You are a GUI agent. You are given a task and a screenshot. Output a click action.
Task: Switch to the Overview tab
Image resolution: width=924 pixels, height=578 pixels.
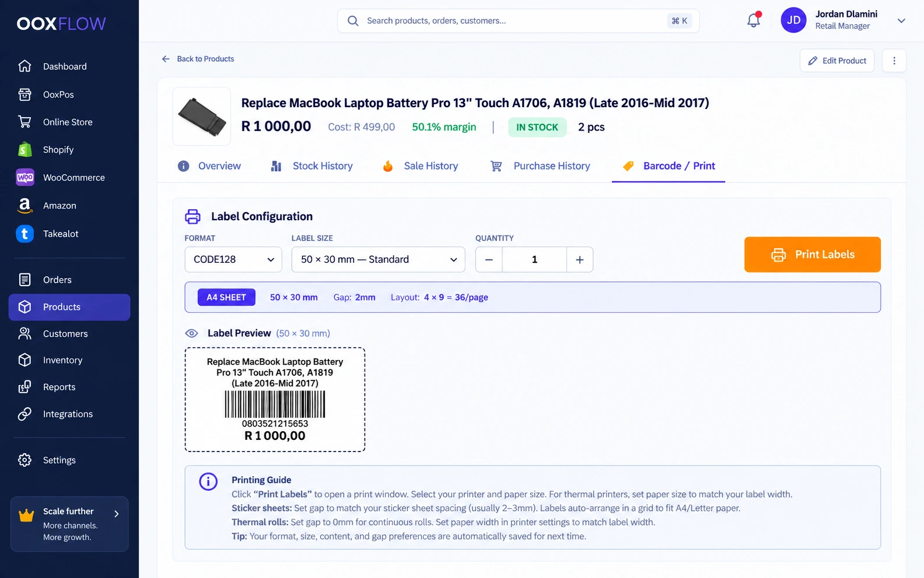209,166
